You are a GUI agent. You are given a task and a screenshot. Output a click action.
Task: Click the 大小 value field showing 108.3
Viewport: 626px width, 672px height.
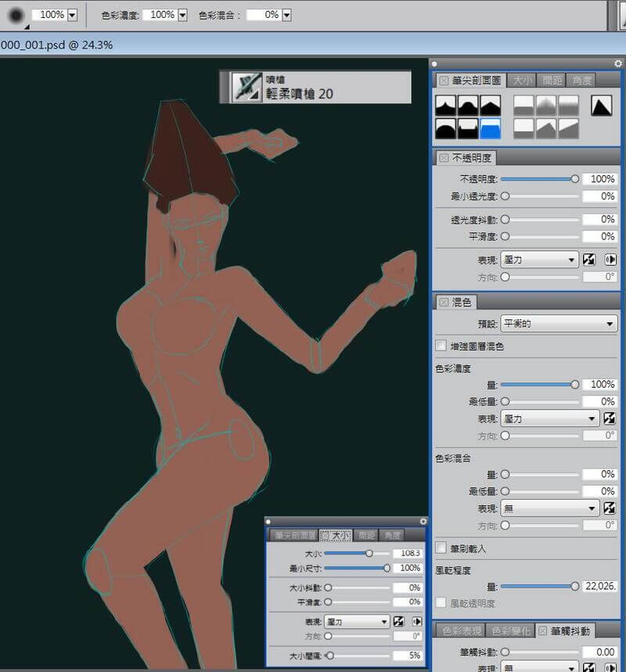[x=409, y=553]
